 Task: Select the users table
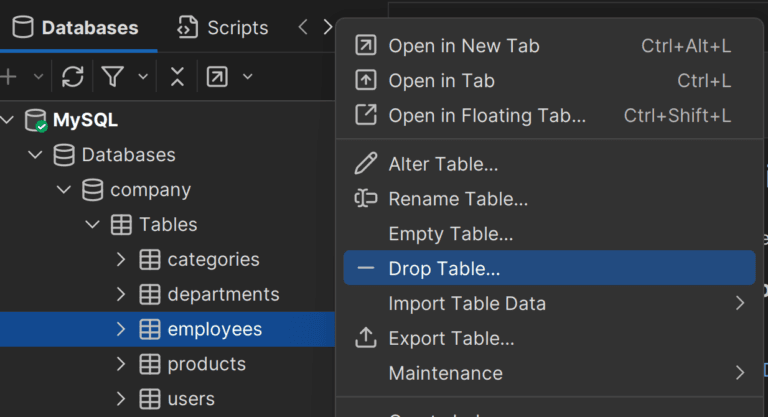(191, 399)
